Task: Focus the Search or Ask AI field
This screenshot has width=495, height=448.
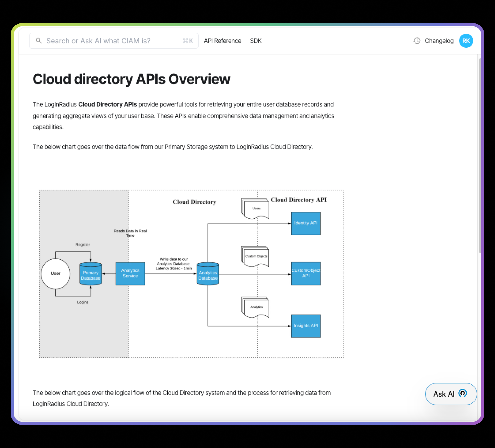Action: [x=110, y=41]
